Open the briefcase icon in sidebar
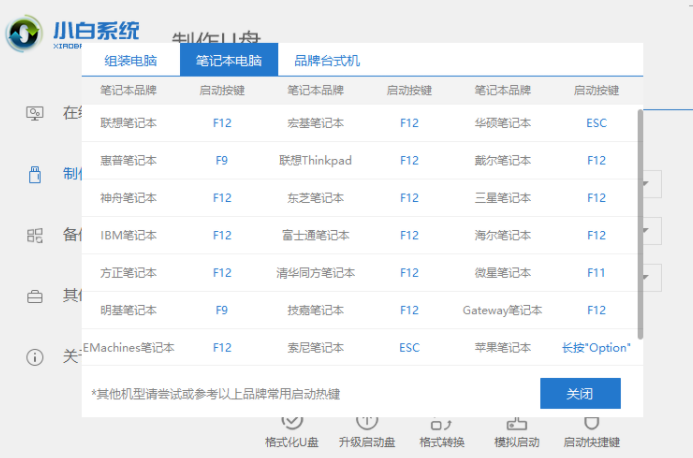 (35, 296)
